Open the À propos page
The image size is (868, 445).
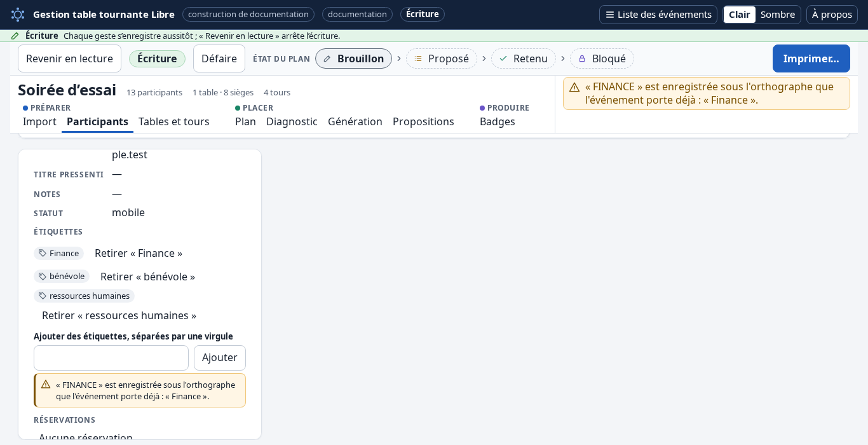tap(832, 15)
